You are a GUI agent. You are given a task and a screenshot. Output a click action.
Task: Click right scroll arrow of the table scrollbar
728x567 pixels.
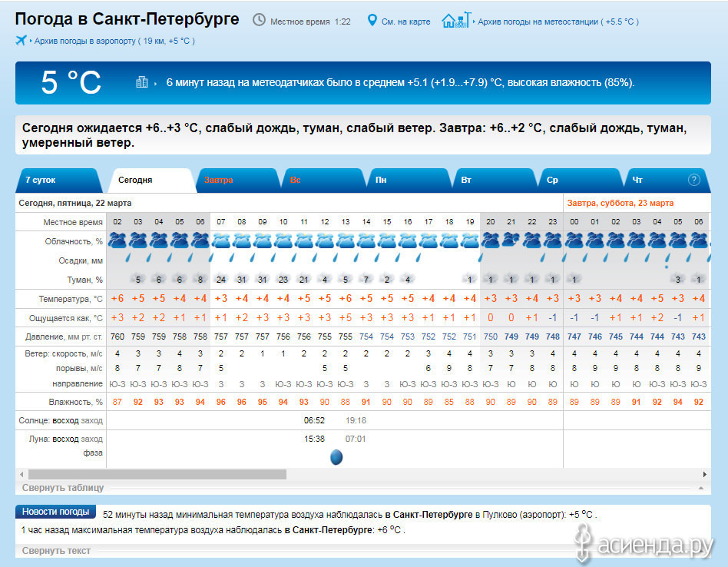click(705, 475)
